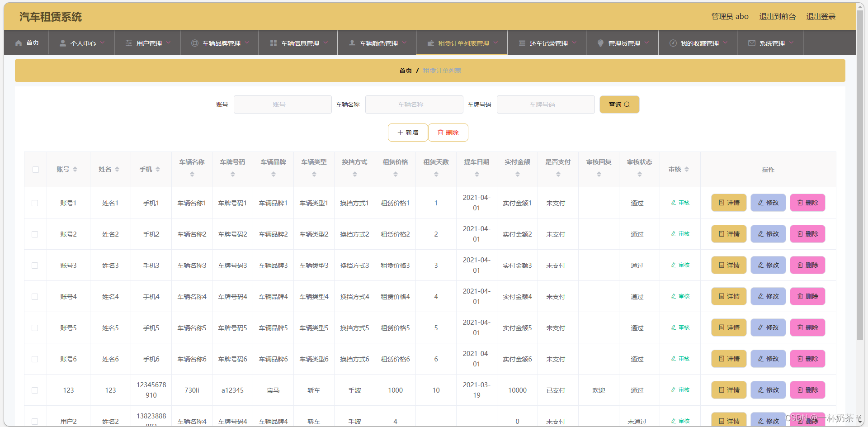Click the 车辆颜色管理 menu icon
The height and width of the screenshot is (427, 868).
point(352,43)
